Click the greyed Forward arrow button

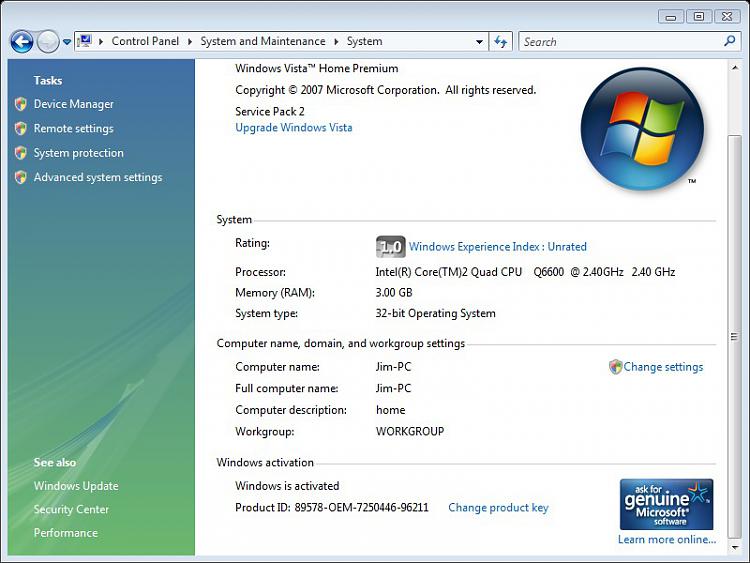pyautogui.click(x=48, y=42)
